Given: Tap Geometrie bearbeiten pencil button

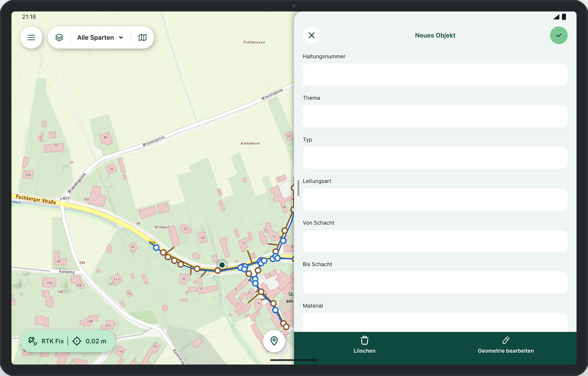Looking at the screenshot, I should tap(506, 345).
